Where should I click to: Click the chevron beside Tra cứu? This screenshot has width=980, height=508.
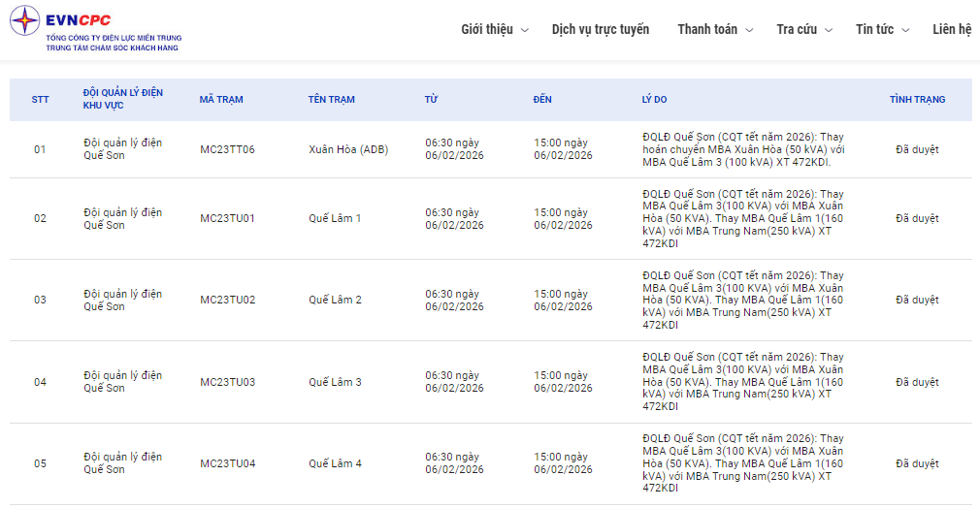[x=829, y=30]
